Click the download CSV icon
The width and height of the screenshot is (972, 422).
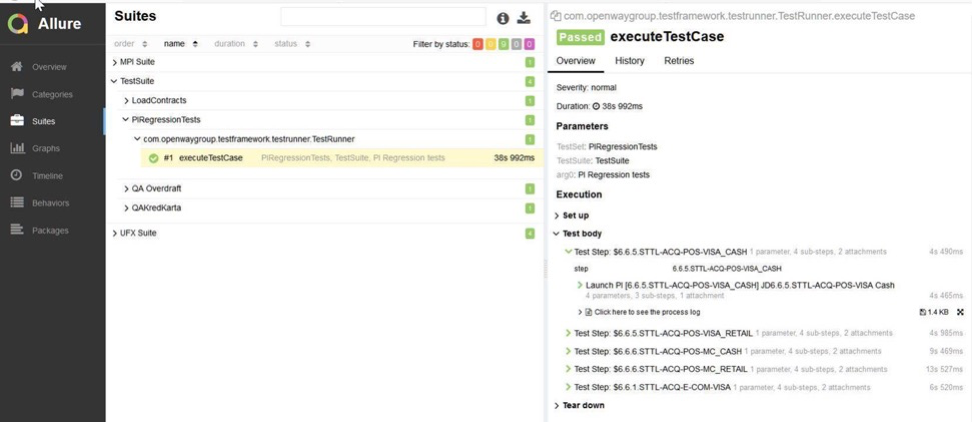(x=524, y=18)
